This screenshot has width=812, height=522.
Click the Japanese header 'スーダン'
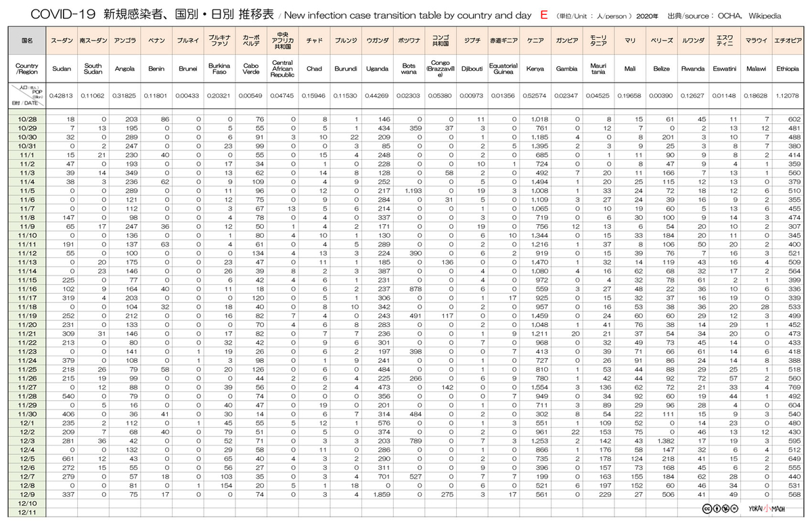point(62,41)
